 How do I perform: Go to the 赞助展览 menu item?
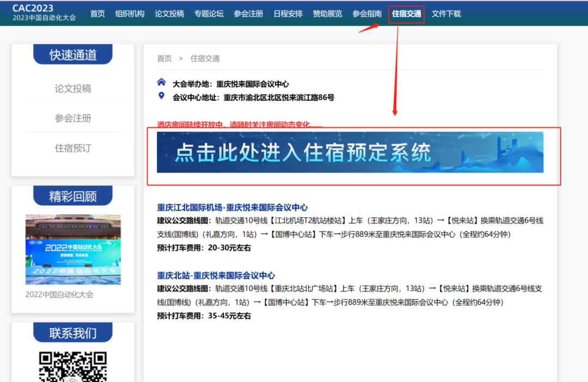[x=328, y=14]
